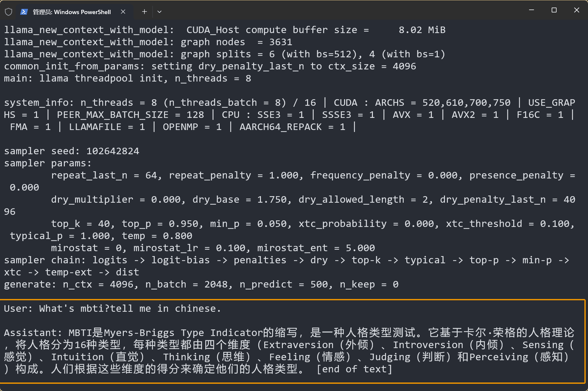Minimize the terminal window
The width and height of the screenshot is (588, 391).
(x=531, y=10)
